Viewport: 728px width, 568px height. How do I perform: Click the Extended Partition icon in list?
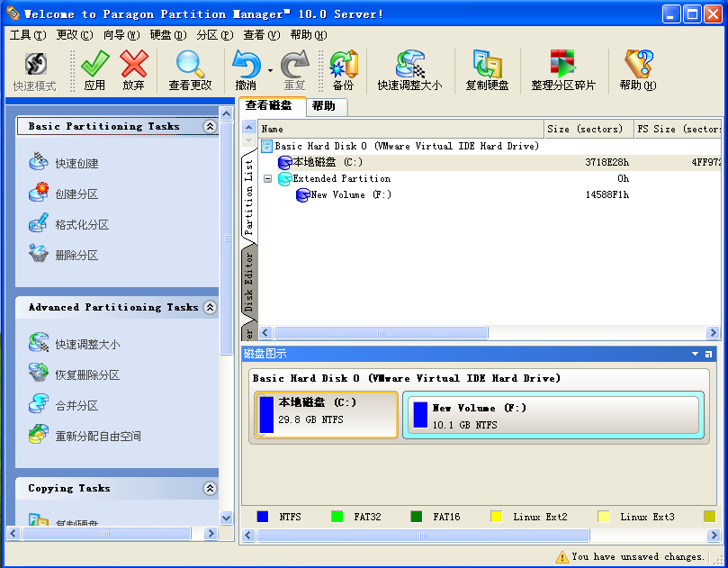point(284,179)
